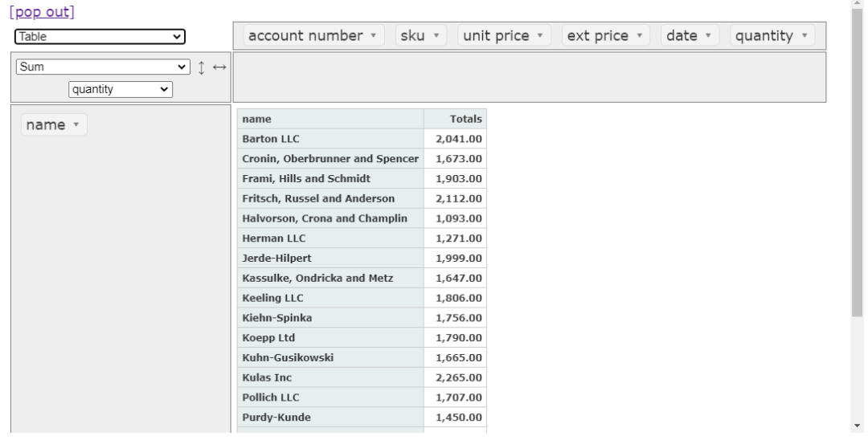Open the Table renderer dropdown
This screenshot has width=868, height=440.
[100, 36]
